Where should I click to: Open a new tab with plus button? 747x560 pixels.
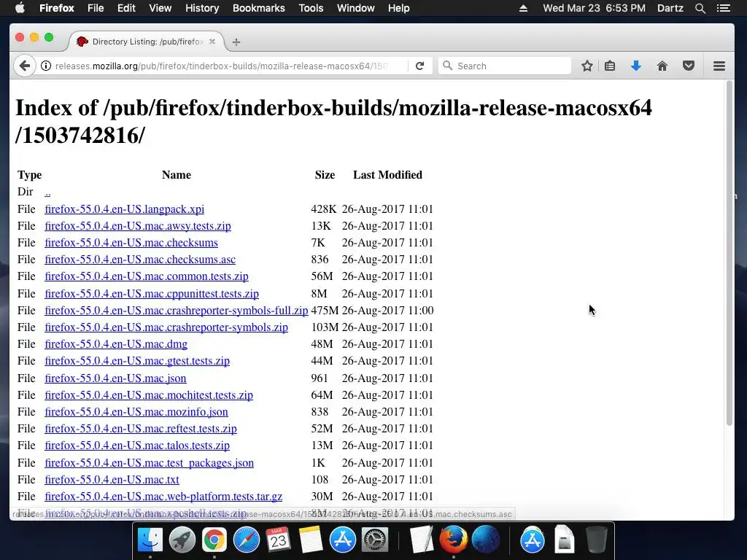236,42
